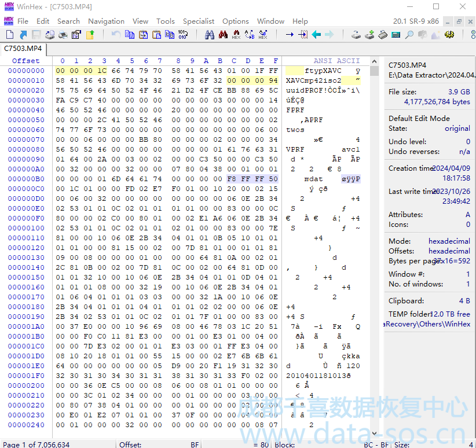Click the Open RAM chip icon
The height and width of the screenshot is (448, 476).
coord(382,35)
